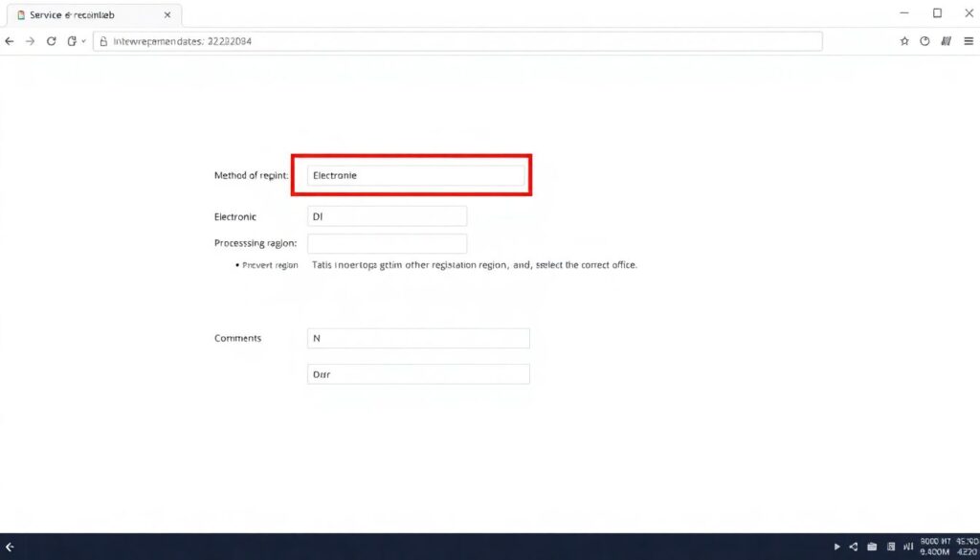The width and height of the screenshot is (980, 560).
Task: Click the Method of reprint field showing Electronic
Action: pos(416,176)
